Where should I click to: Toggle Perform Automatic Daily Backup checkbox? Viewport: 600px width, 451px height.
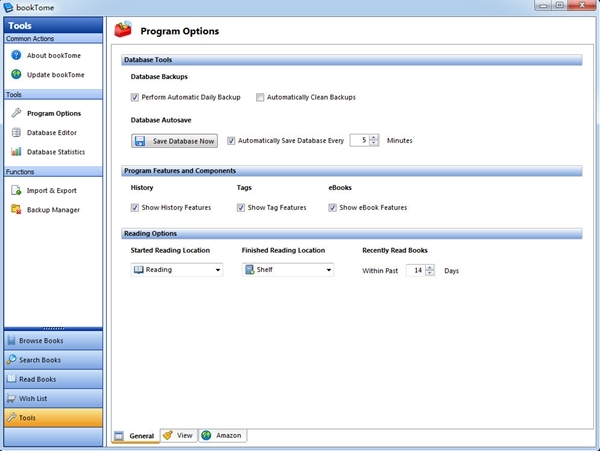pos(135,97)
